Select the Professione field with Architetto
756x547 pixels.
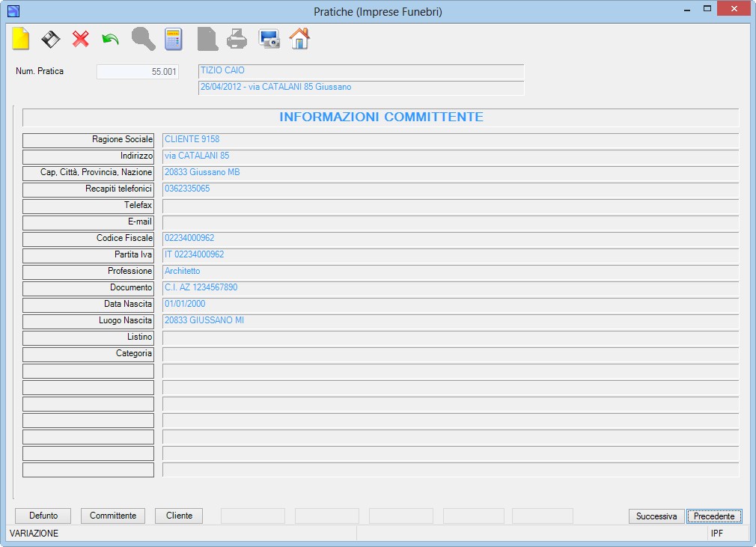click(x=451, y=272)
